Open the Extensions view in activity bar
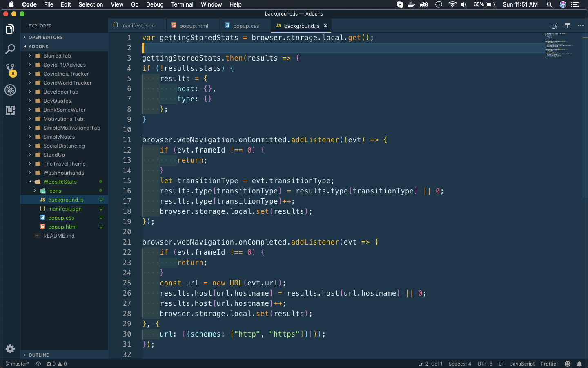Viewport: 588px width, 368px height. pyautogui.click(x=10, y=110)
